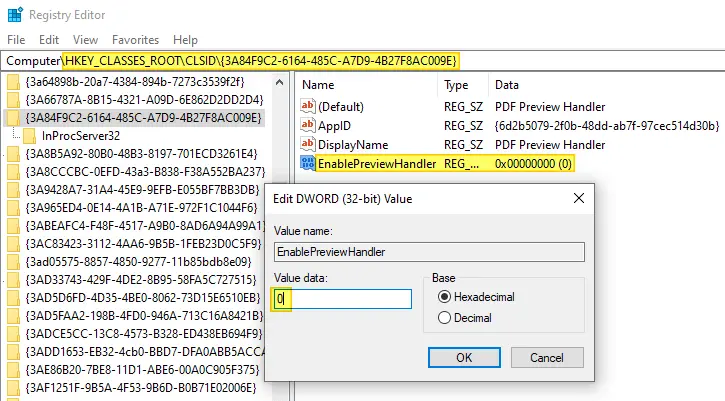Click folder icon of {3AD5FAA2-198B-4FD0-946A-713C16A8421B}
The height and width of the screenshot is (401, 725).
coord(13,316)
